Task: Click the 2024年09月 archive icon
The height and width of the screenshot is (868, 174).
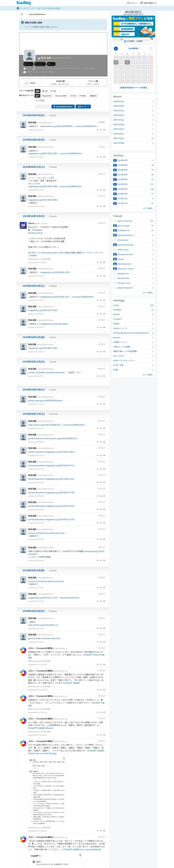Action: coord(115,160)
